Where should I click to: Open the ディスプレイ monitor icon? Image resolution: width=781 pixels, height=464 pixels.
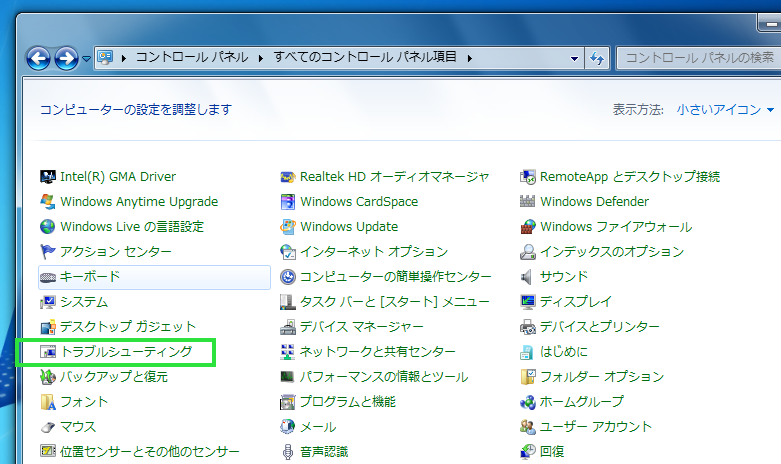click(x=527, y=302)
